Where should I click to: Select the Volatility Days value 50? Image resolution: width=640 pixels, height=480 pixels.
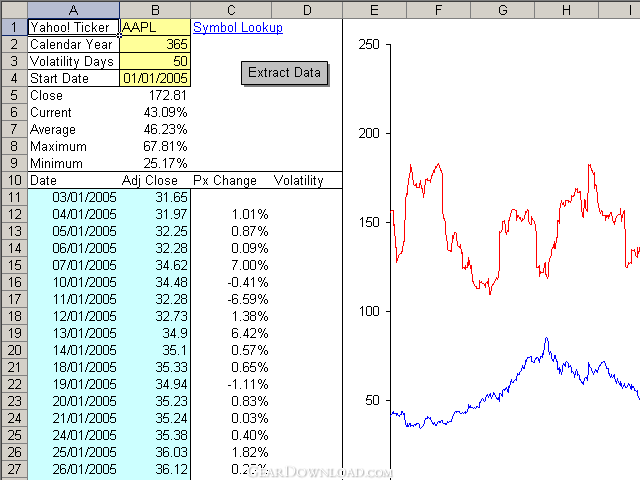click(154, 62)
